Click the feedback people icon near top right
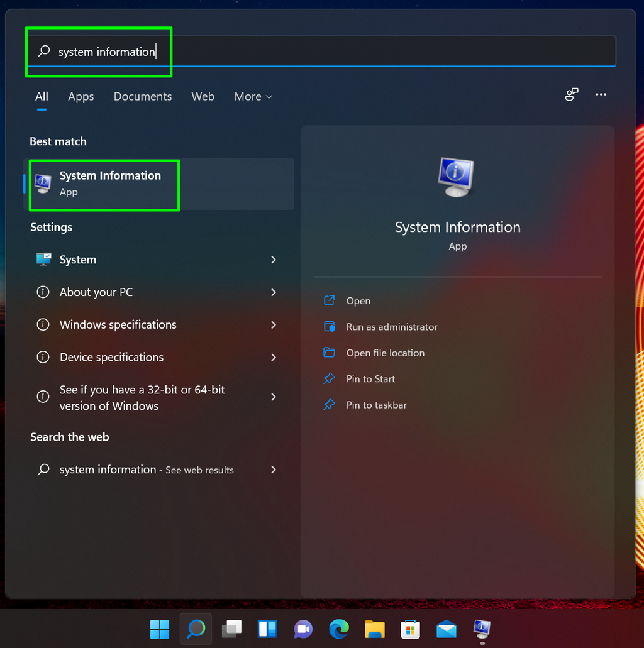 [x=572, y=95]
